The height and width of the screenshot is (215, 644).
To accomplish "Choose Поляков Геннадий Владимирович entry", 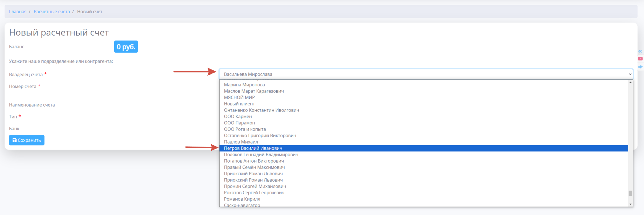I will coord(261,155).
